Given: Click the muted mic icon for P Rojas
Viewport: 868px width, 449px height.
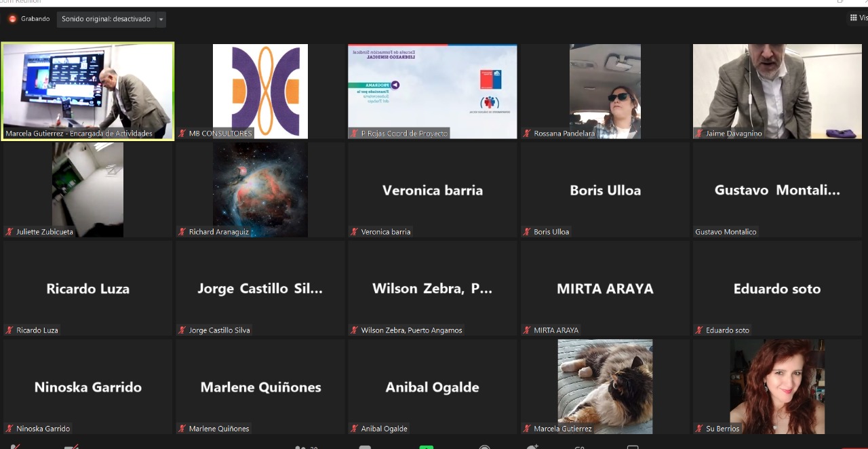Looking at the screenshot, I should pos(355,134).
